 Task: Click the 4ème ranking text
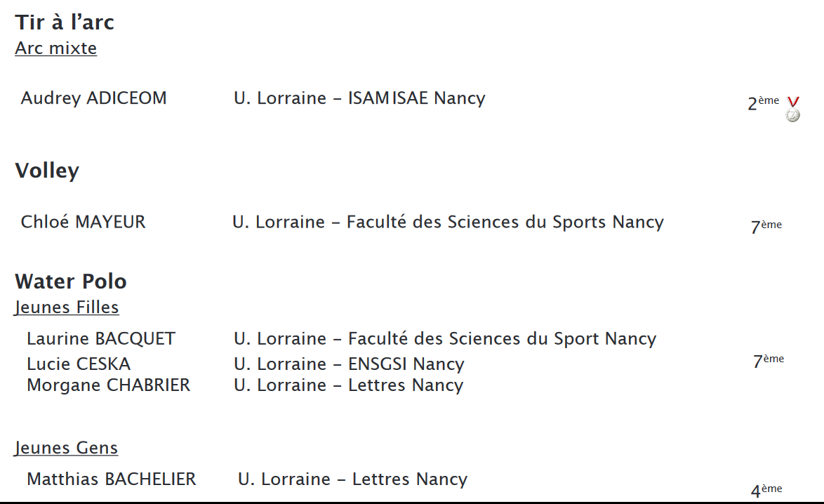[x=766, y=491]
